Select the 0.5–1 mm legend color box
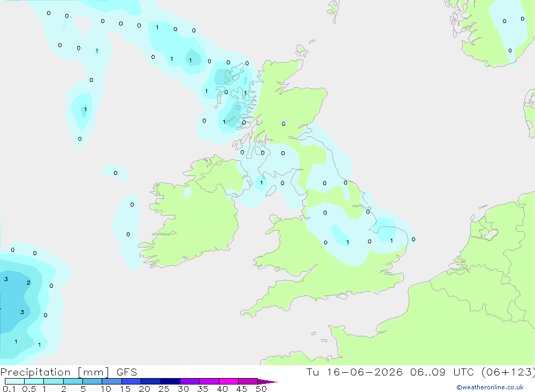Viewport: 535px width, 392px height. (x=34, y=381)
